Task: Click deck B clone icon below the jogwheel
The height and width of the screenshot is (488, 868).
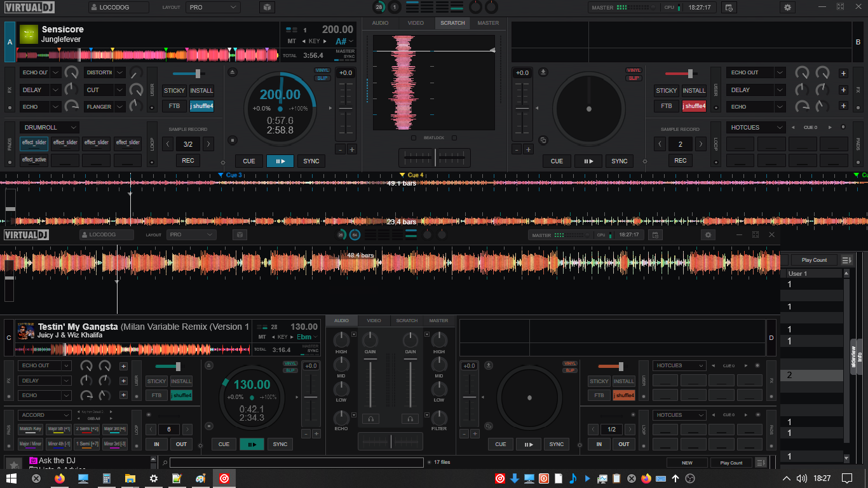Action: point(543,140)
